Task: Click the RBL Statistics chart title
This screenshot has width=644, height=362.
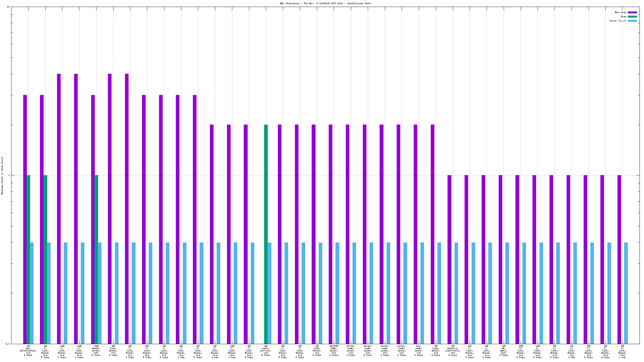Action: point(325,3)
